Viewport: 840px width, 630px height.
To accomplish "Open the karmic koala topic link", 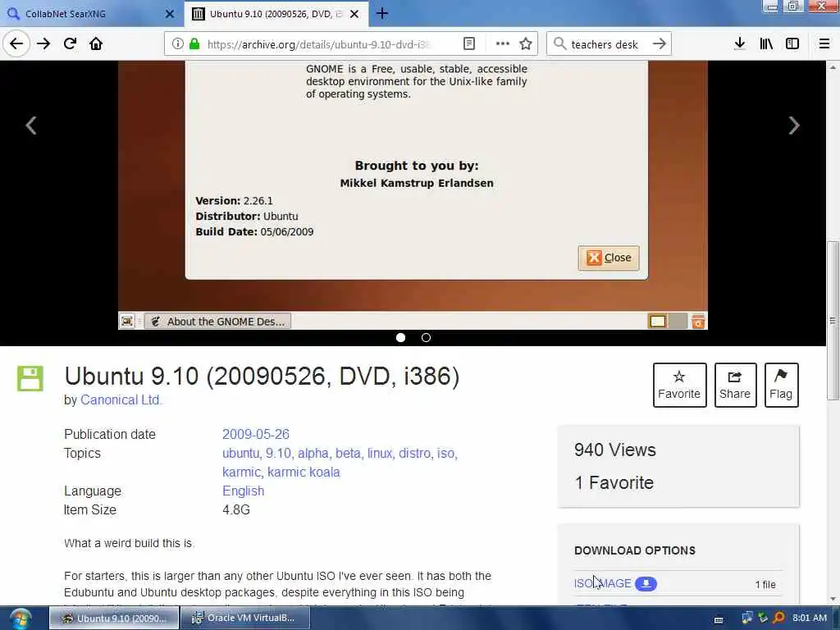I will coord(304,472).
